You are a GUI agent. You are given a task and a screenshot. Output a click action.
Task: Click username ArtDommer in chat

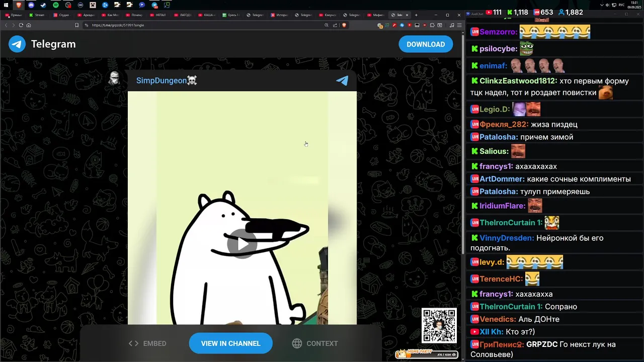tap(502, 179)
